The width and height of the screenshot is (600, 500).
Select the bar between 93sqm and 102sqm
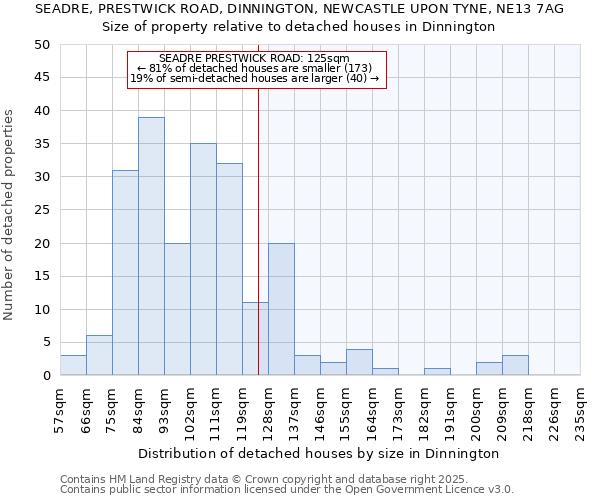tap(177, 309)
